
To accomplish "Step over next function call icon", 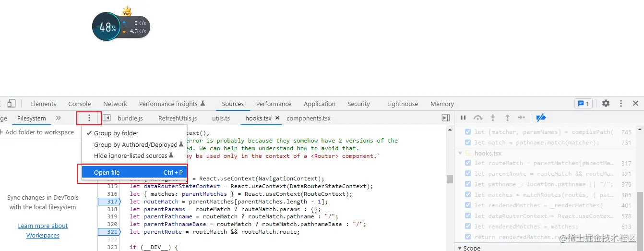I will [478, 118].
